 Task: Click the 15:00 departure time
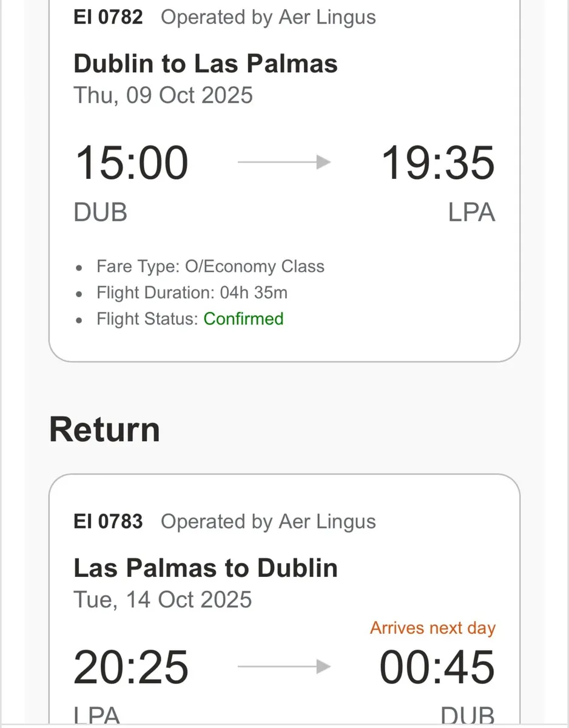pyautogui.click(x=131, y=163)
